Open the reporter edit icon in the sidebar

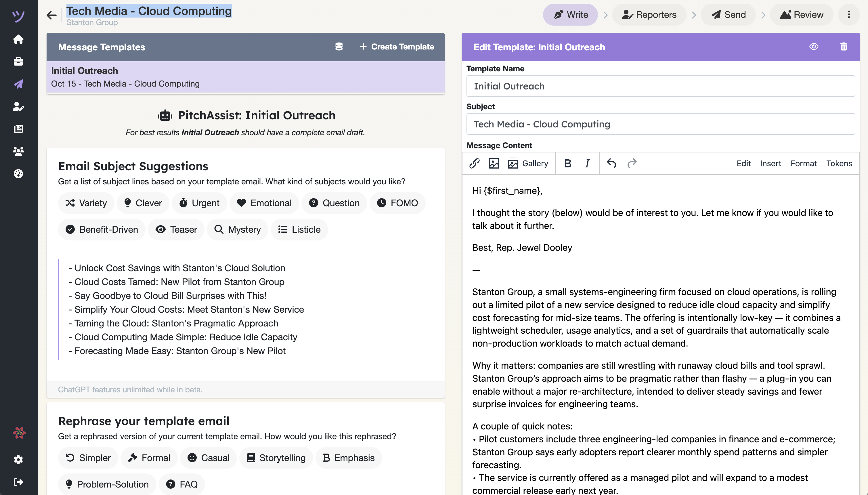point(18,106)
